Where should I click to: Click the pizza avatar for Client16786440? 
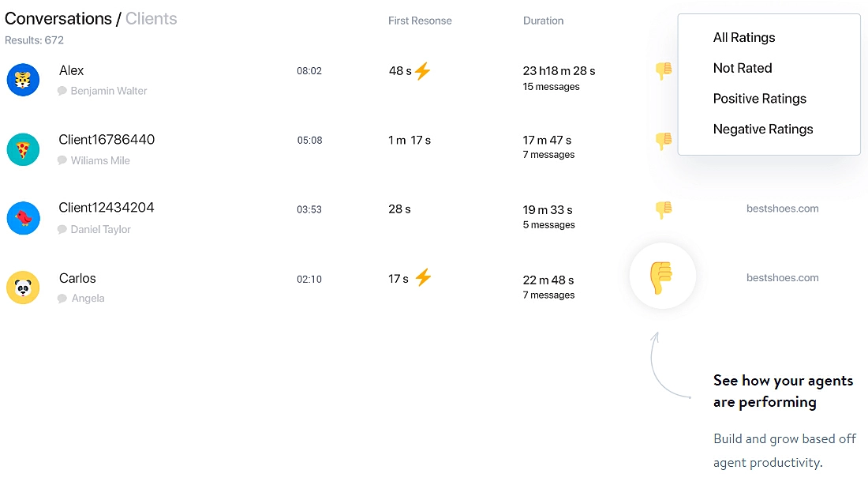[x=23, y=149]
